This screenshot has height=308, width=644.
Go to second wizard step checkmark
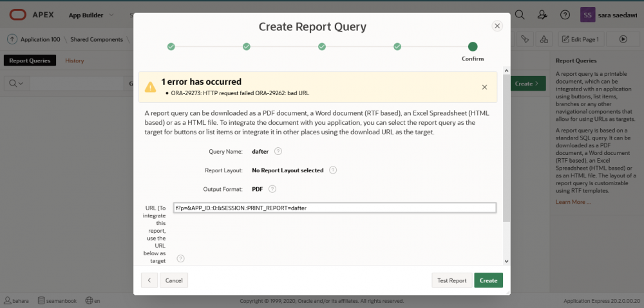[247, 47]
